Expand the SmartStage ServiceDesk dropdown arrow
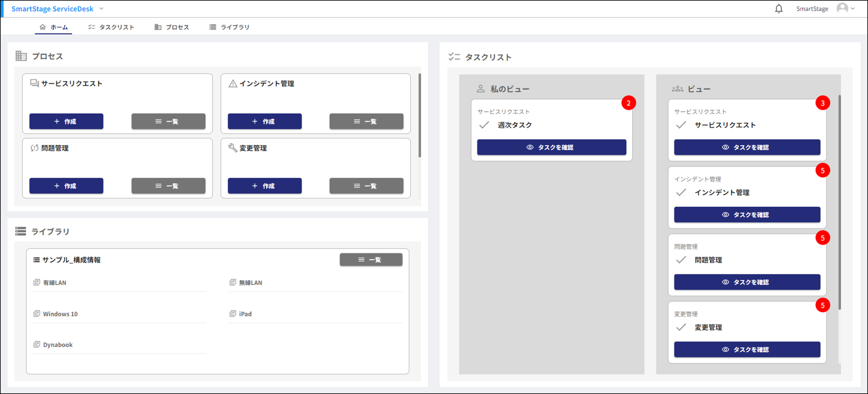The height and width of the screenshot is (394, 868). [101, 9]
